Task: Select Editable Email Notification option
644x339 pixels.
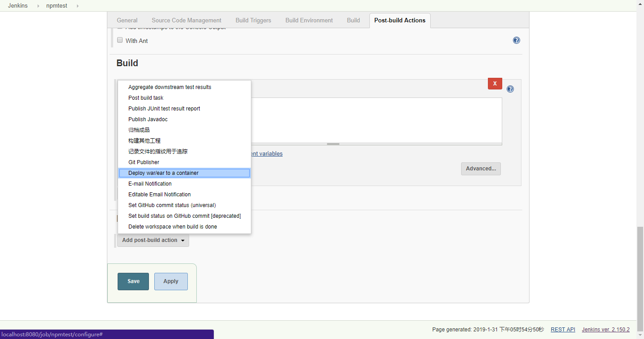Action: coord(159,195)
